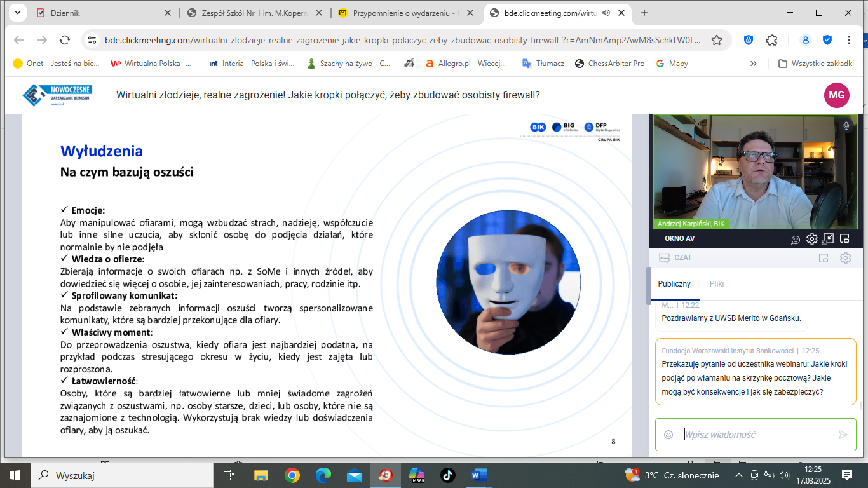This screenshot has height=488, width=868.
Task: Mute the tab audio speaker icon on clickmeeting tab
Action: (606, 13)
